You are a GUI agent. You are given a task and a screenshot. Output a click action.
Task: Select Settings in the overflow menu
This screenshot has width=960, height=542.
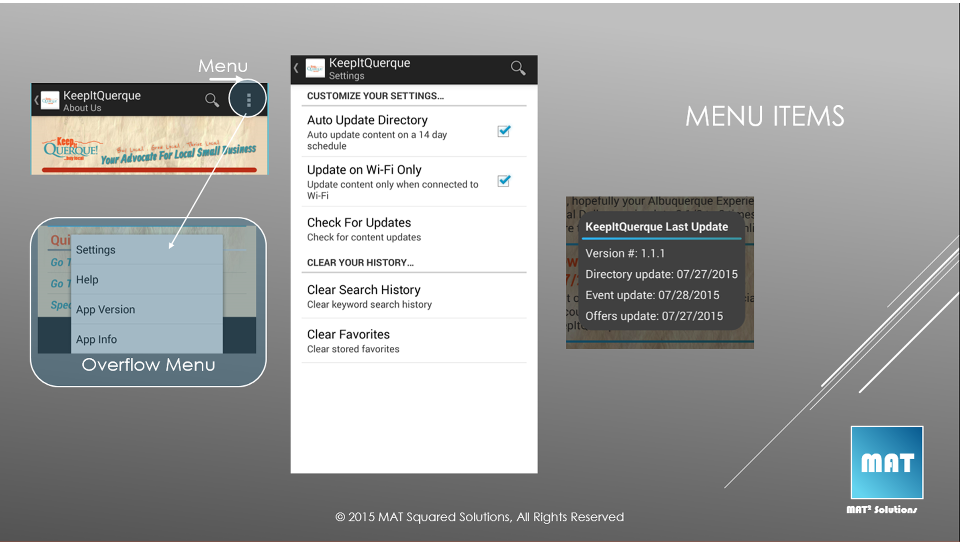click(x=147, y=250)
